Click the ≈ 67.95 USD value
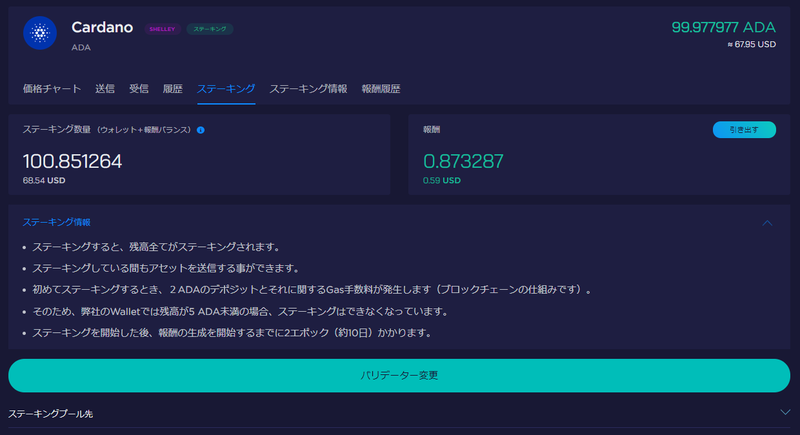 pyautogui.click(x=752, y=44)
